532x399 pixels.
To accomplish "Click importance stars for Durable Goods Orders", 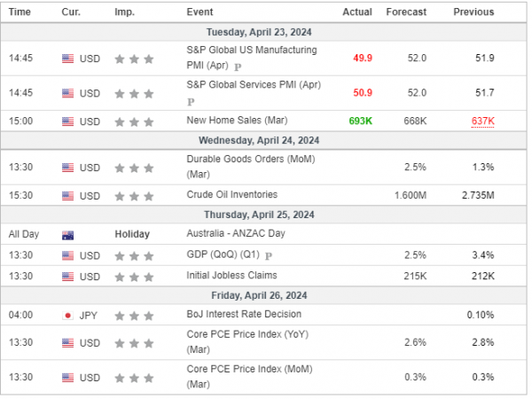I will point(134,168).
